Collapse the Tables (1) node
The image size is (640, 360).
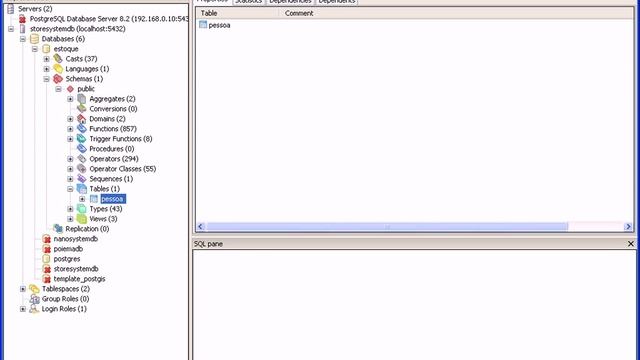pos(70,189)
